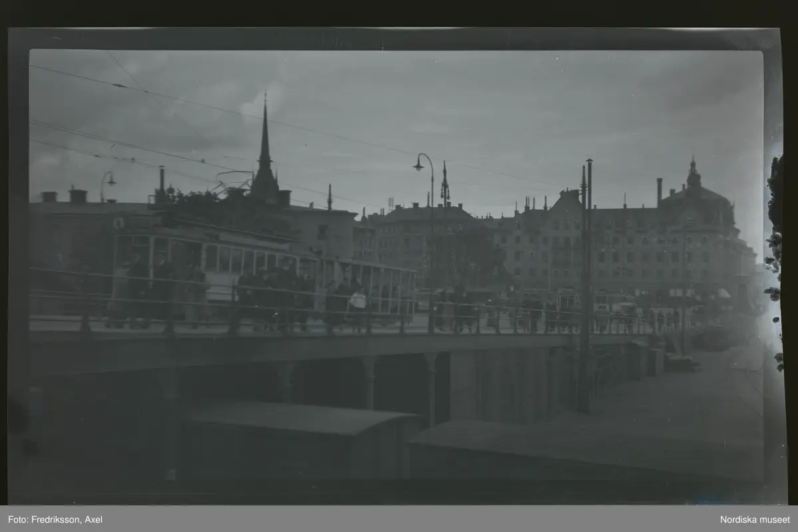Click the tall dark pole at the bridge end
798x532 pixels.
point(586,286)
